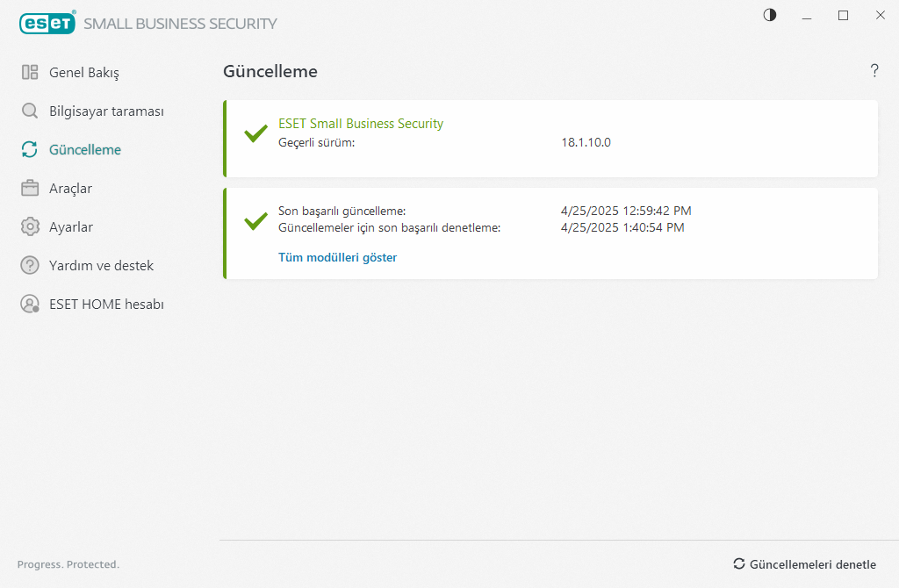Click the Genel Bakış overview icon
This screenshot has width=899, height=588.
30,73
